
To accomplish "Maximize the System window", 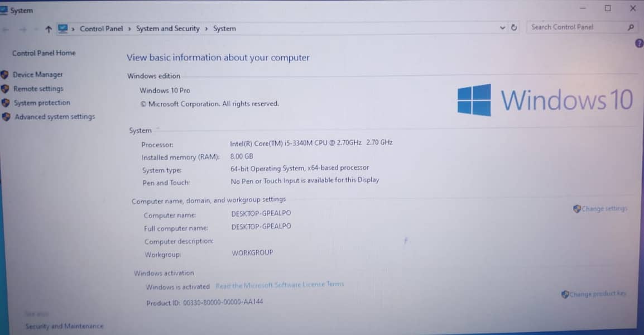I will click(608, 8).
